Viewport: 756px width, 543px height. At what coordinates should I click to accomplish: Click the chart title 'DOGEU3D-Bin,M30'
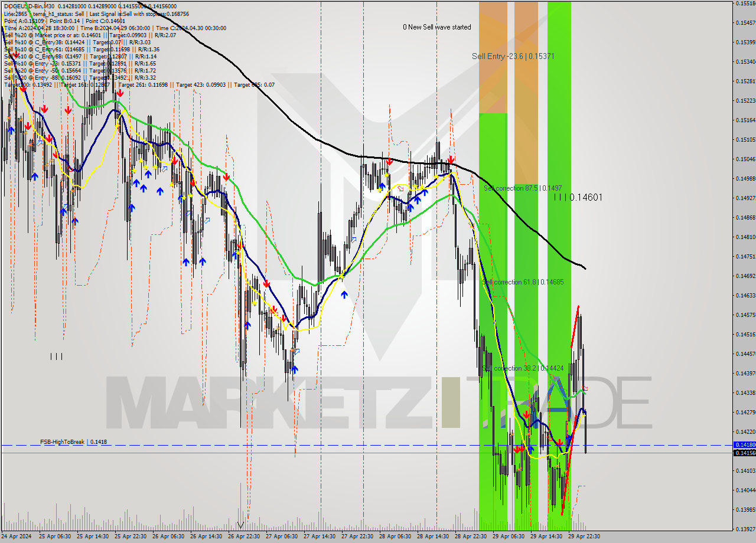pyautogui.click(x=28, y=6)
